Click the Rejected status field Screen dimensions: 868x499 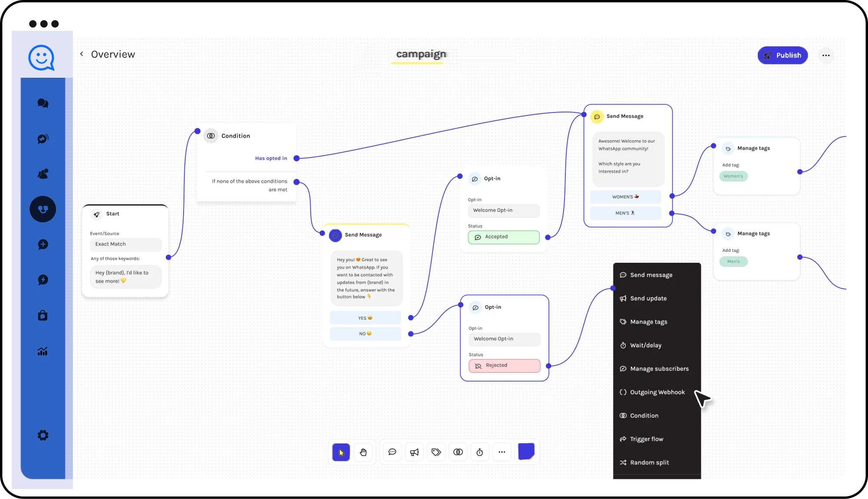pyautogui.click(x=504, y=366)
